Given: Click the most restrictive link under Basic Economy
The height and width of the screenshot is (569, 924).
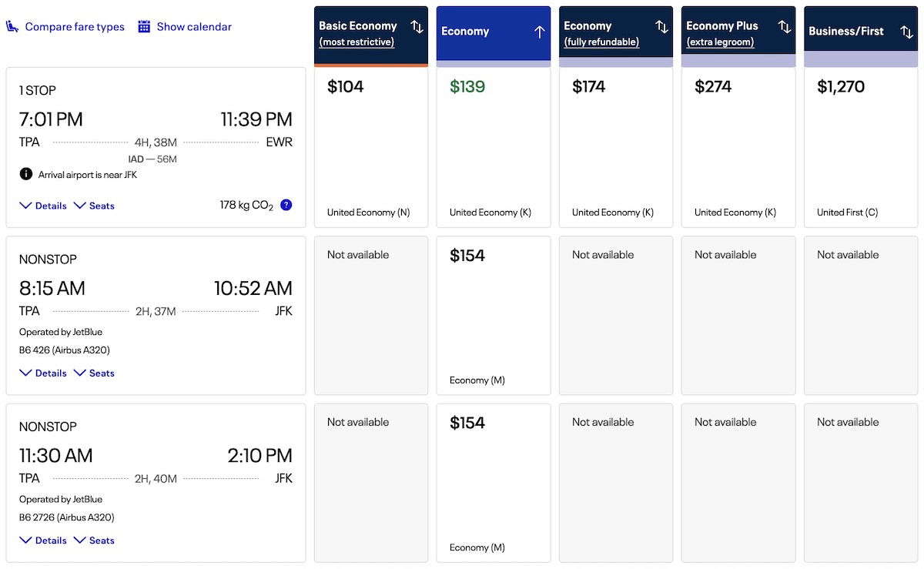Looking at the screenshot, I should [357, 42].
